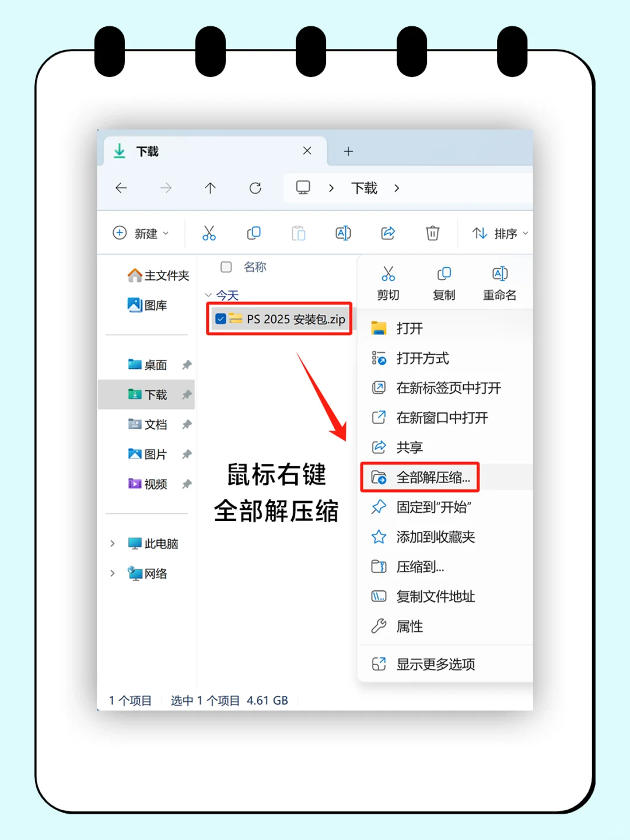The width and height of the screenshot is (630, 840).
Task: Select 复制文件地址 option
Action: click(x=446, y=596)
